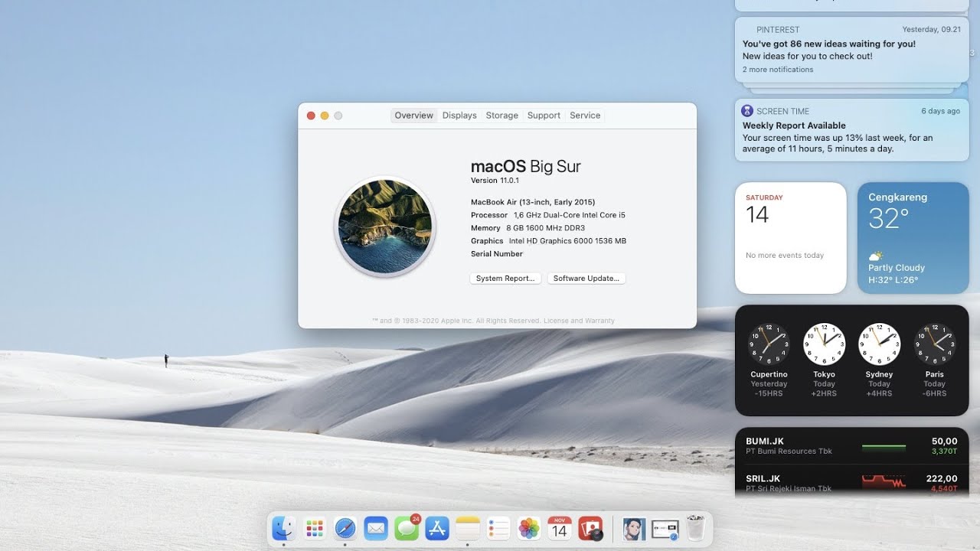This screenshot has height=551, width=980.
Task: Click the macOS Big Sur logo image
Action: point(385,227)
